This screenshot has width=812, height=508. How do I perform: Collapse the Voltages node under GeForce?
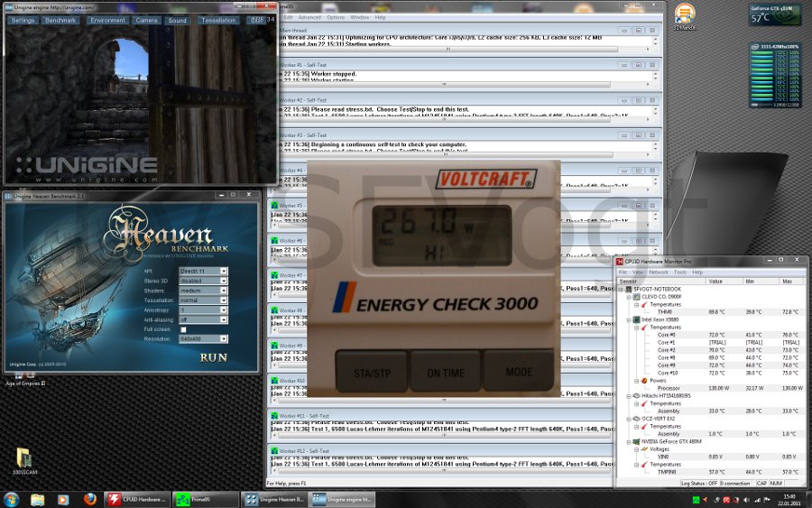[x=636, y=449]
